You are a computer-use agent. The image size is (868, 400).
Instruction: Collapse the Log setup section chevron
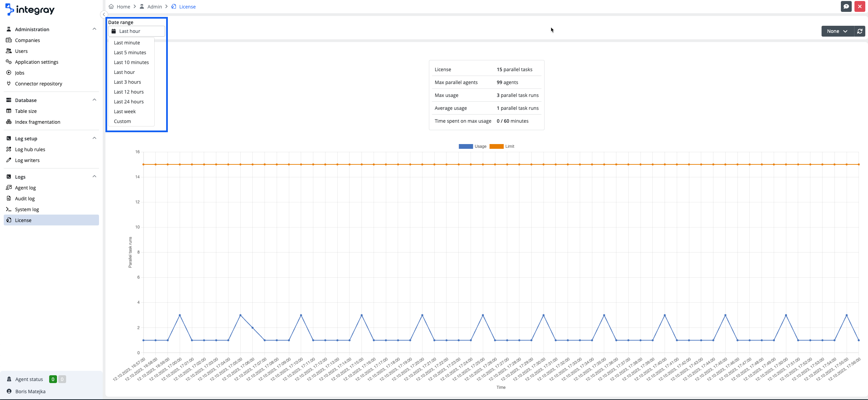(94, 138)
